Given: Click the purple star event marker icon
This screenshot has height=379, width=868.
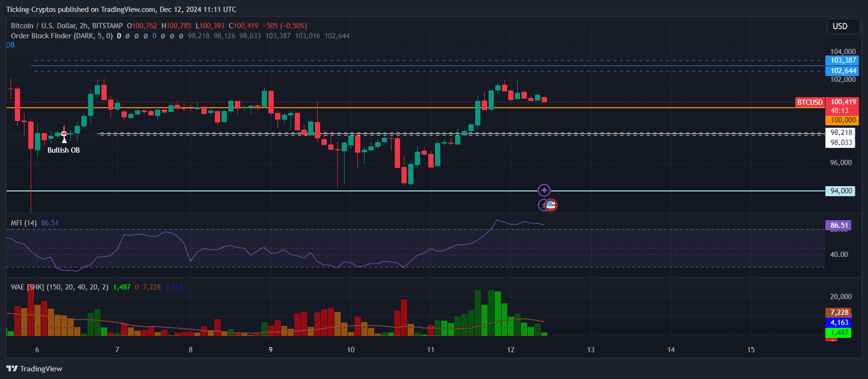Looking at the screenshot, I should click(544, 190).
